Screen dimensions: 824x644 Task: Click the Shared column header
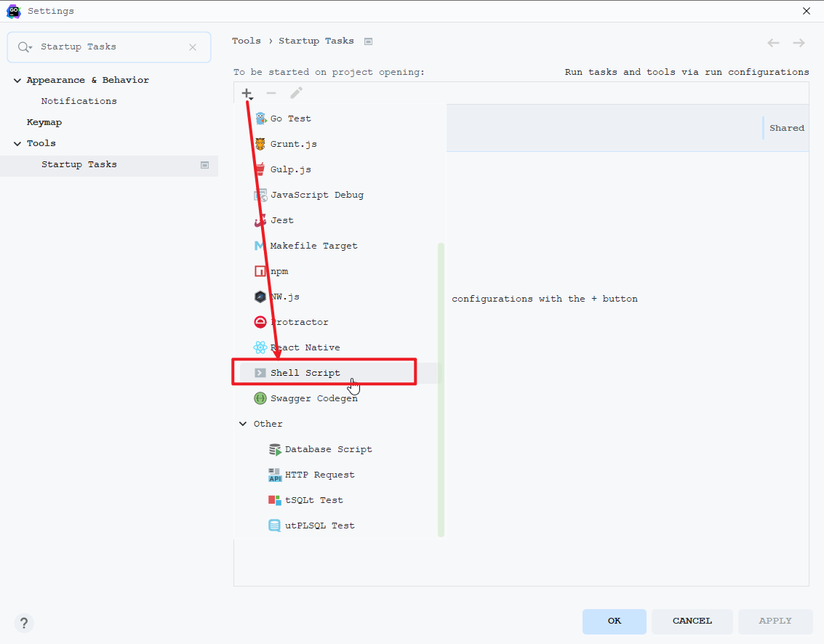click(787, 128)
